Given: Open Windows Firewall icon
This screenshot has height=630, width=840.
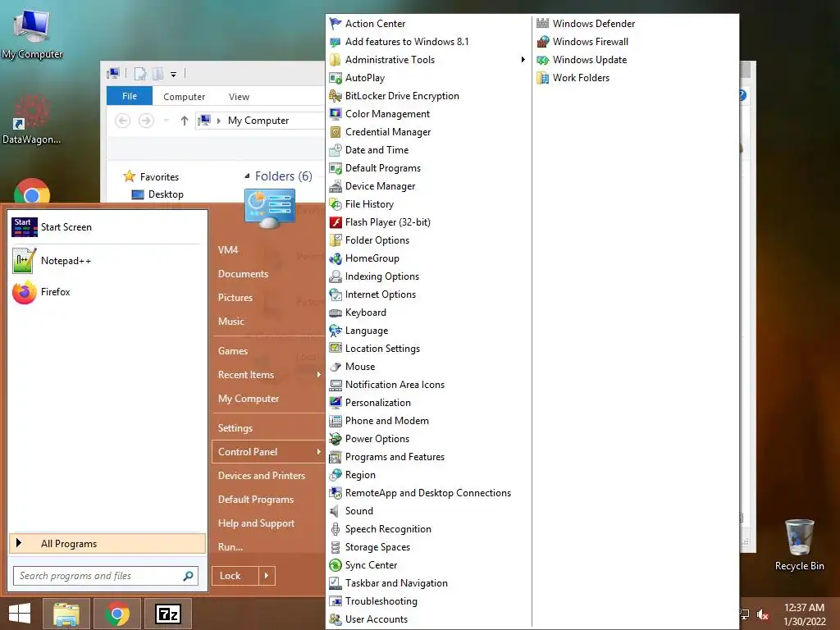Looking at the screenshot, I should pos(543,42).
